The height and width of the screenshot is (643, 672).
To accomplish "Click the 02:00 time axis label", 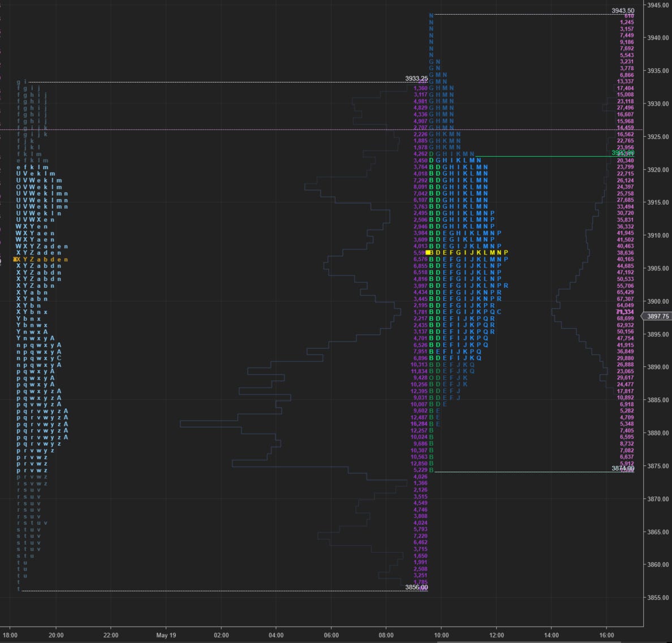I will 221,635.
